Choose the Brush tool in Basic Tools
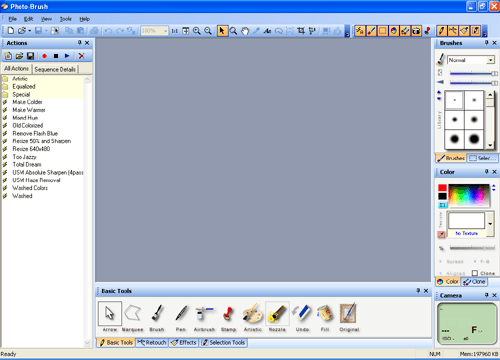The width and height of the screenshot is (500, 360). pos(157,316)
